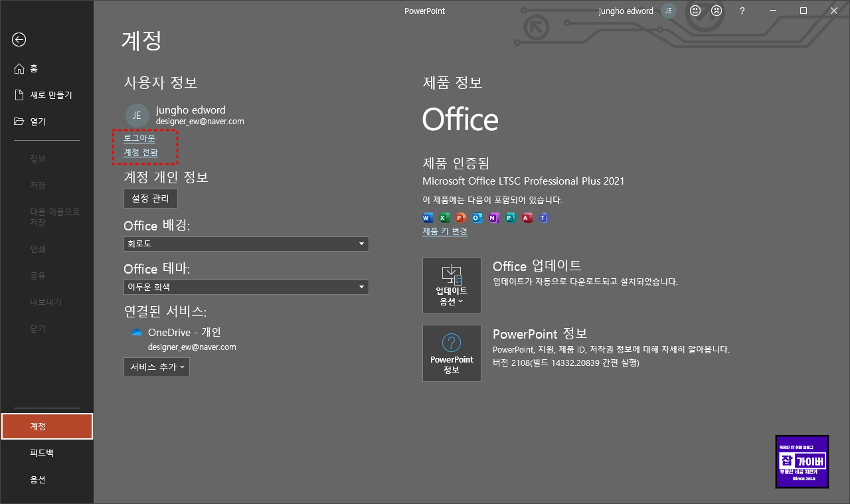Click the Access app icon

pyautogui.click(x=527, y=218)
